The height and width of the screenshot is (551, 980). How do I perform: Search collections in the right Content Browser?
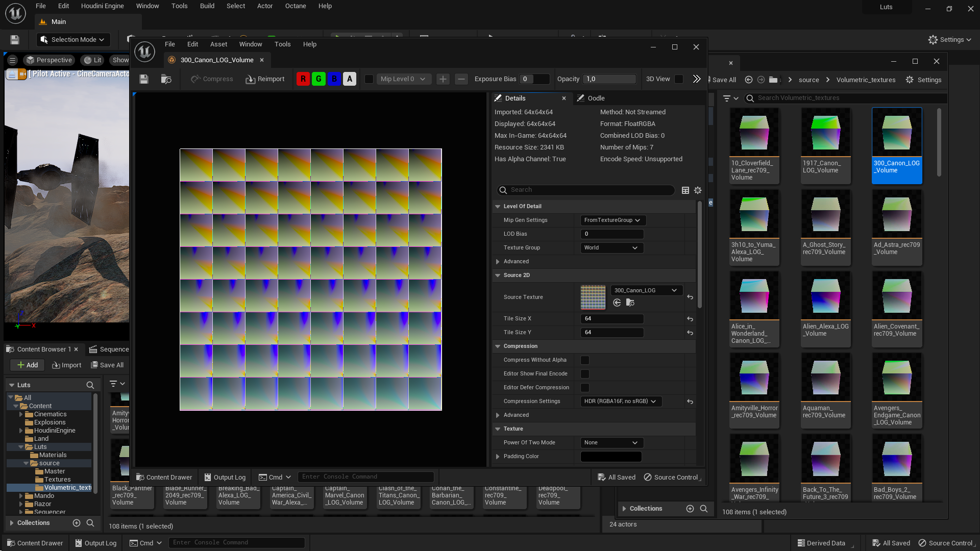[704, 509]
